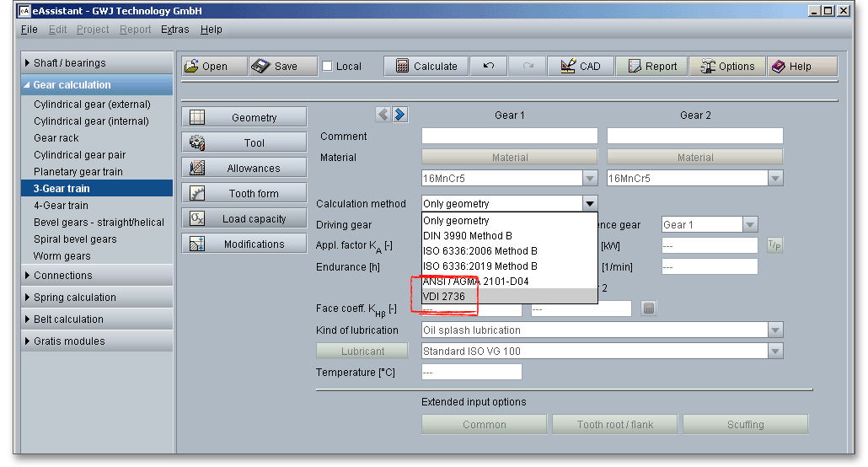868x467 pixels.
Task: Click the Load capacity button
Action: point(244,219)
